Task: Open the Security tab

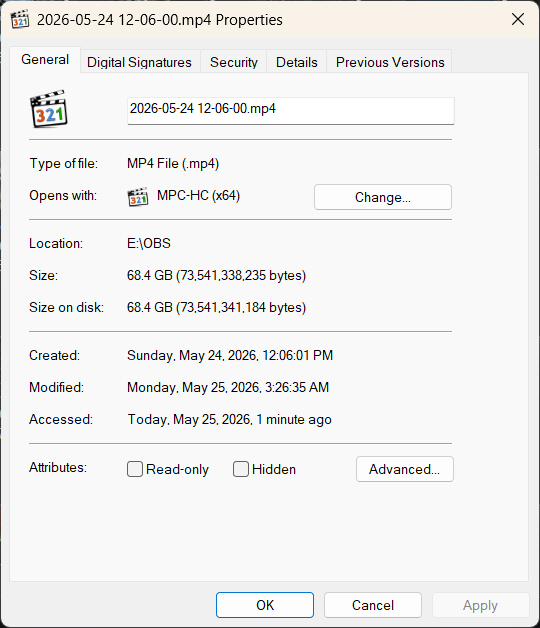Action: [234, 62]
